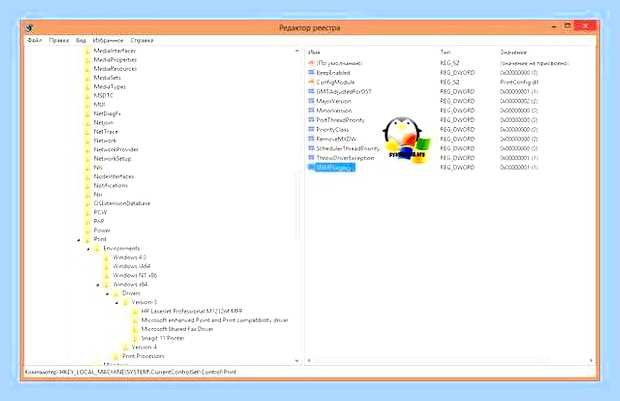Image resolution: width=620 pixels, height=401 pixels.
Task: Select the HP LaserJet Professional M1212nf MFP key
Action: 192,311
